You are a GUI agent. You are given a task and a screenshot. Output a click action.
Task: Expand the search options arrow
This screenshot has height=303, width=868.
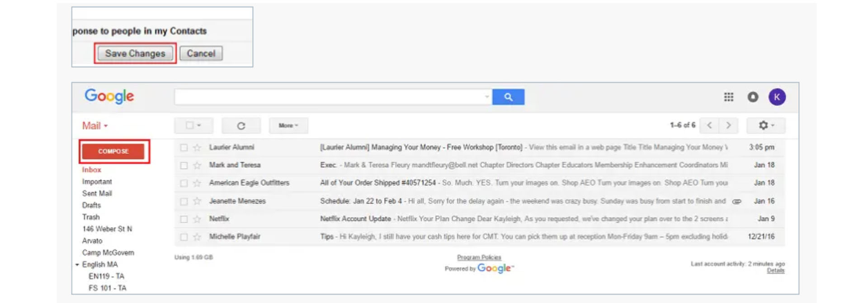(x=487, y=97)
